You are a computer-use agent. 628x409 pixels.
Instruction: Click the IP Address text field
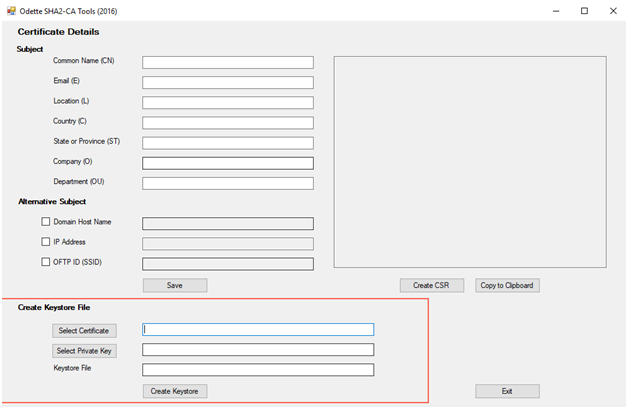[x=228, y=244]
